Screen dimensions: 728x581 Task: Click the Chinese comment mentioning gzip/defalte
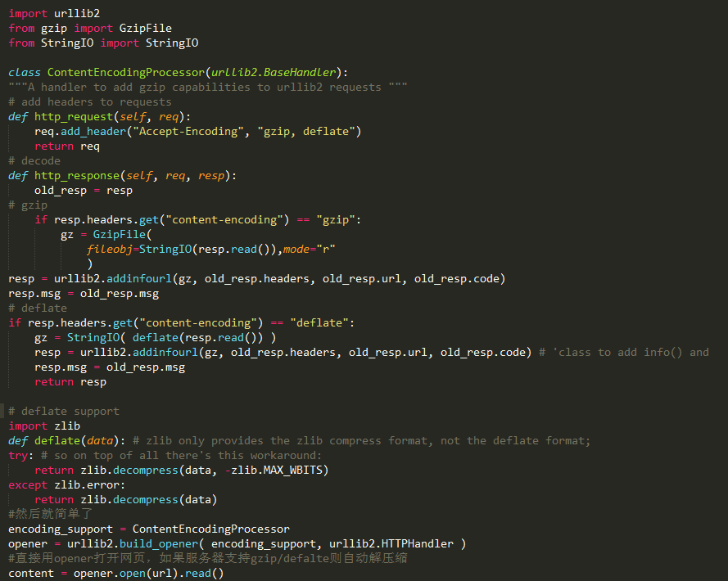pyautogui.click(x=207, y=558)
